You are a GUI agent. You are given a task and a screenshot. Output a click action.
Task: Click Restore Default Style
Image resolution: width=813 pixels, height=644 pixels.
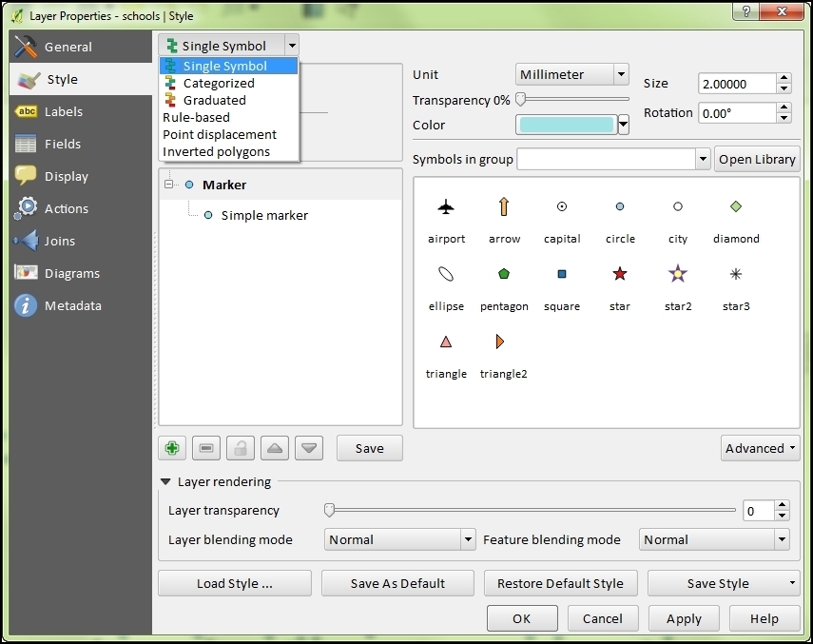point(560,583)
